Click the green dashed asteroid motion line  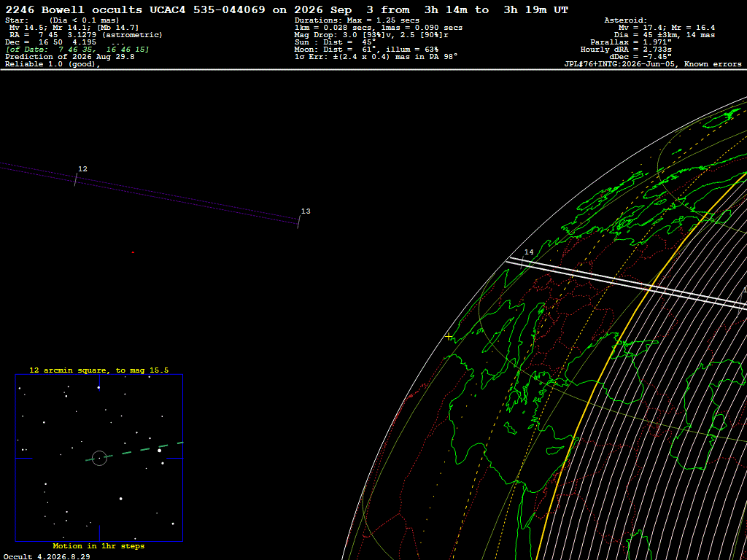[134, 451]
